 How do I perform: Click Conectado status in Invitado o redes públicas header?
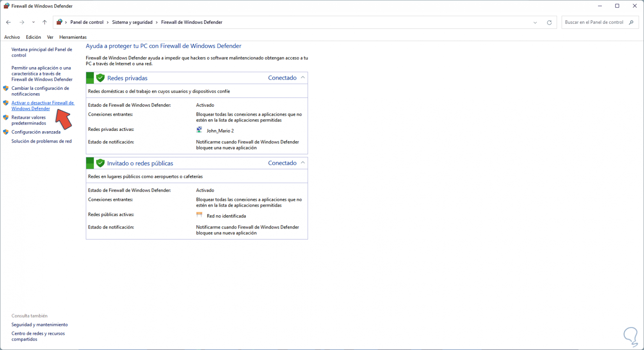[x=282, y=163]
